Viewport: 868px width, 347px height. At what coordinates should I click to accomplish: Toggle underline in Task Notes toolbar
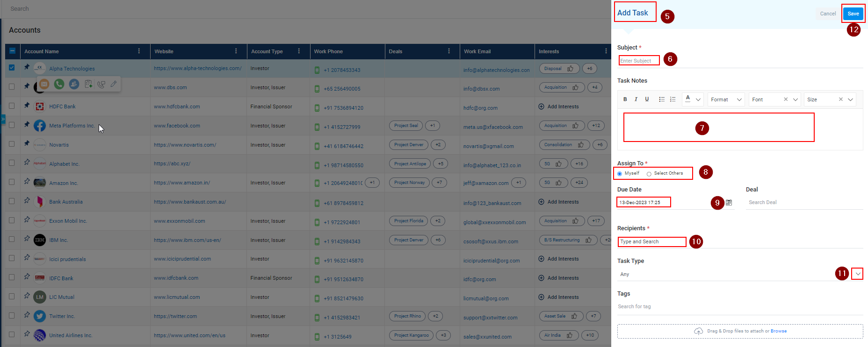[x=647, y=99]
